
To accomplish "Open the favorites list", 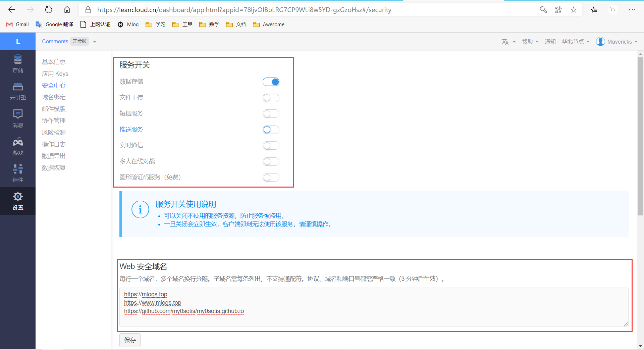I will [x=594, y=10].
